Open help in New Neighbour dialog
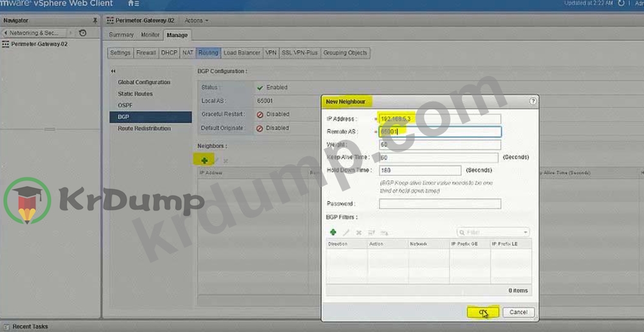This screenshot has height=332, width=644. coord(533,101)
